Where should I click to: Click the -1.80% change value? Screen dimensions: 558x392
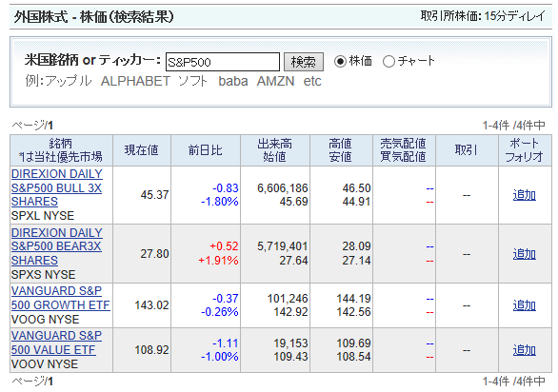[220, 202]
